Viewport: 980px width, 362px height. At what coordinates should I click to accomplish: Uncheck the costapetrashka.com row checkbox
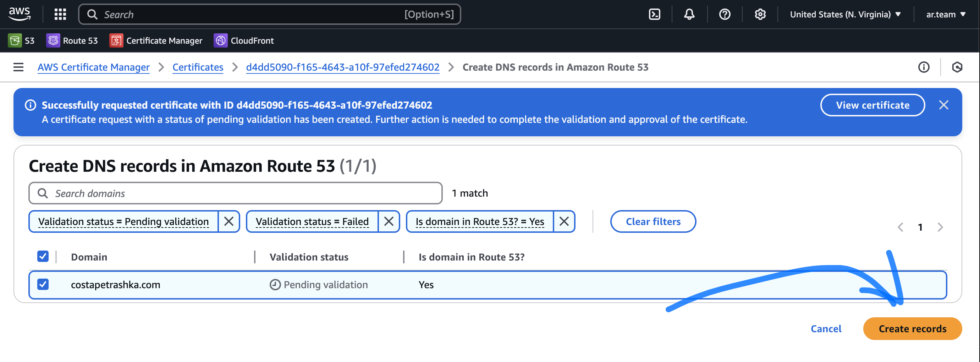pyautogui.click(x=43, y=284)
